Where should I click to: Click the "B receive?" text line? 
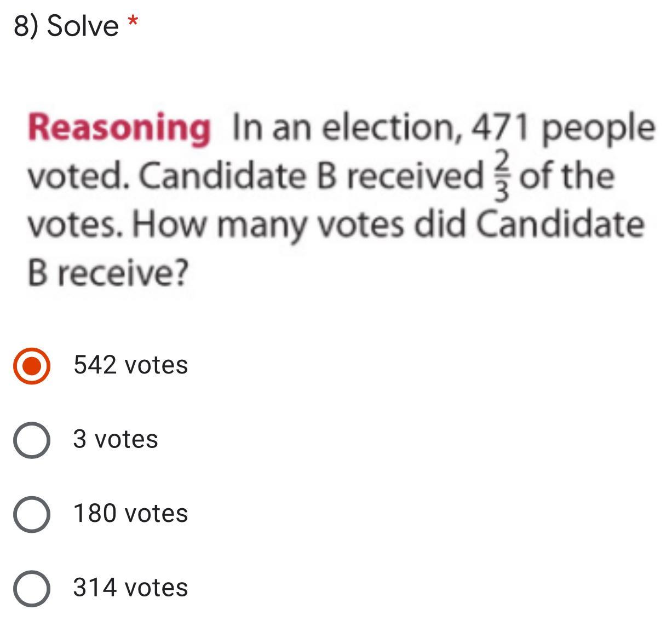(x=108, y=273)
